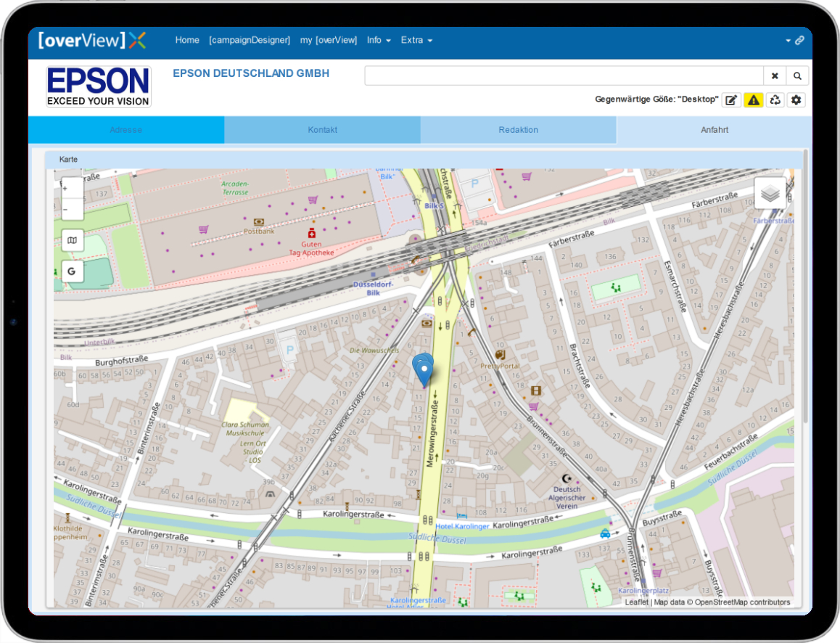Click the G map control button
Viewport: 840px width, 643px height.
click(x=73, y=271)
